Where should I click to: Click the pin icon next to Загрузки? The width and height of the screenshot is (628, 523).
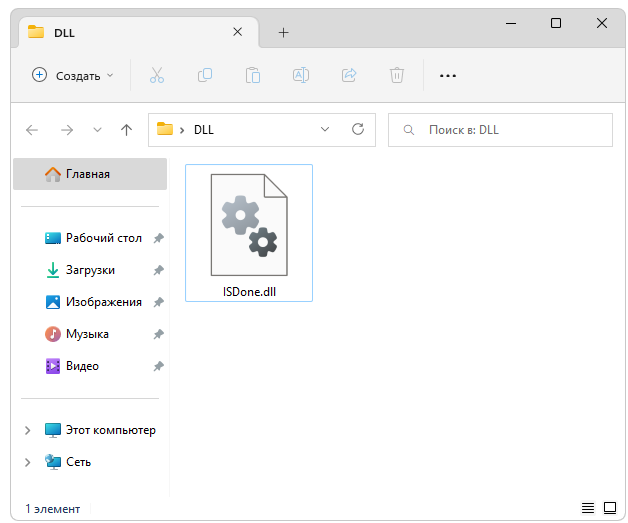pos(159,270)
